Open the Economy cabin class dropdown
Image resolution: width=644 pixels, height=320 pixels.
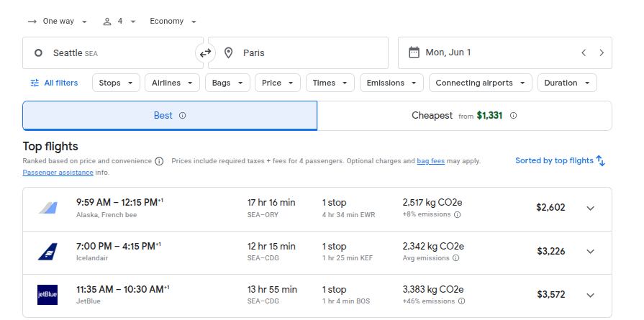pos(173,22)
